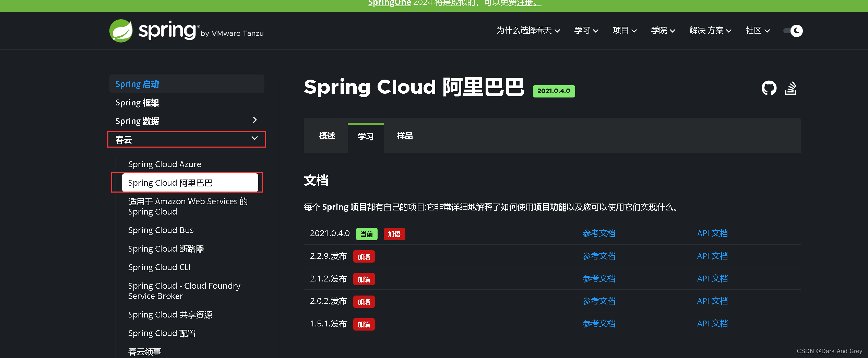Click the 2021.0.4.0 version text in table

point(330,233)
